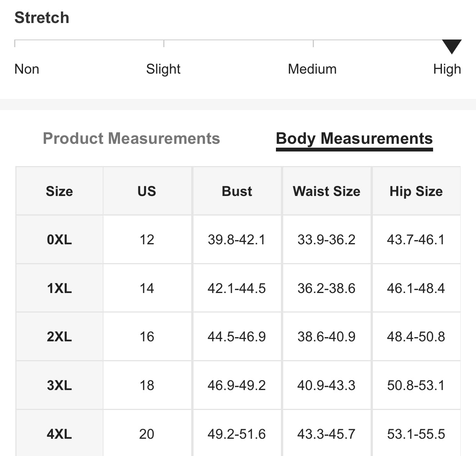Click the Medium stretch label
476x456 pixels.
312,69
